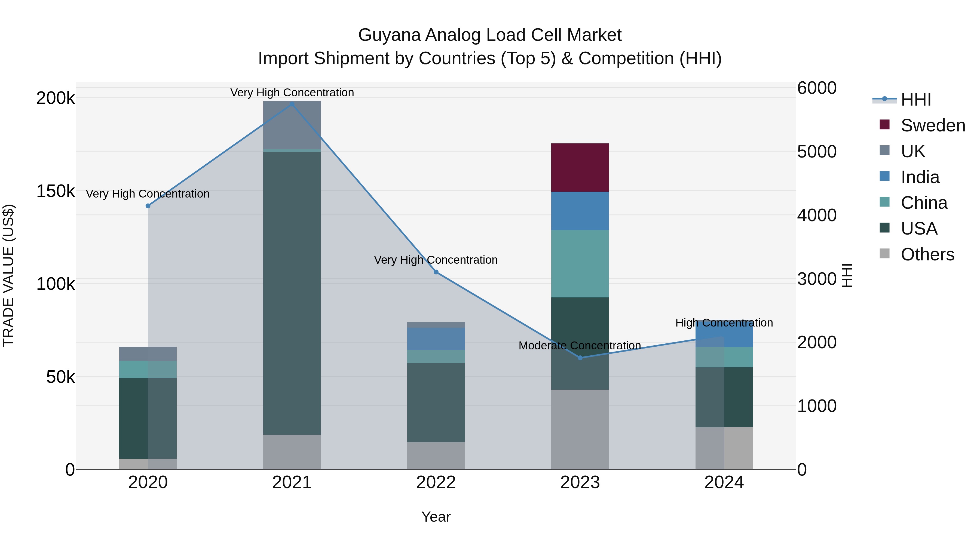Click the India segment of 2023 bar
This screenshot has width=980, height=551.
580,211
